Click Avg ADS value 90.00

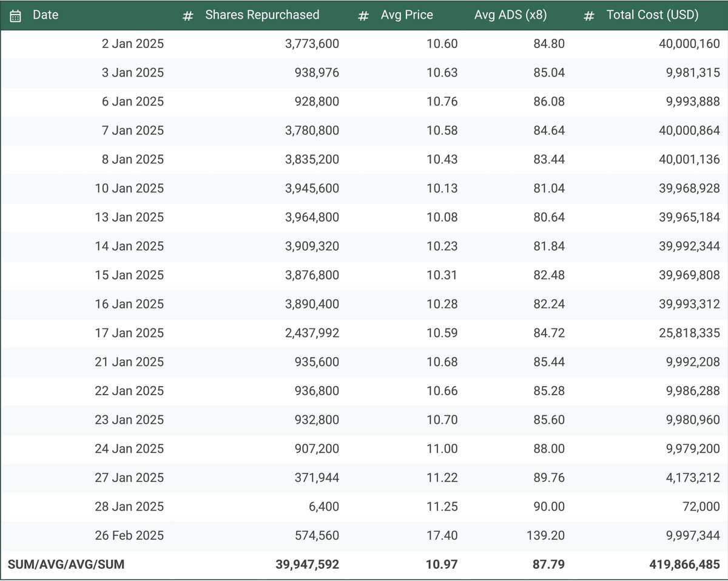(x=549, y=506)
